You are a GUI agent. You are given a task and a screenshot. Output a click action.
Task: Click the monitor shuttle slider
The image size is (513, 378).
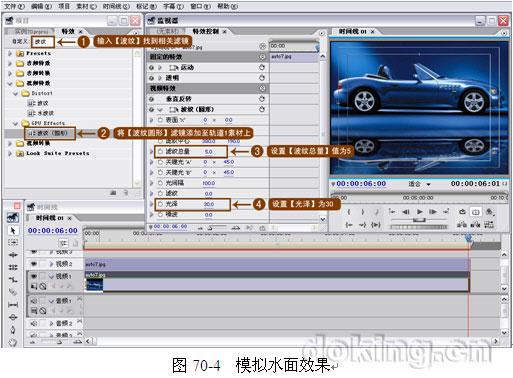[x=419, y=220]
